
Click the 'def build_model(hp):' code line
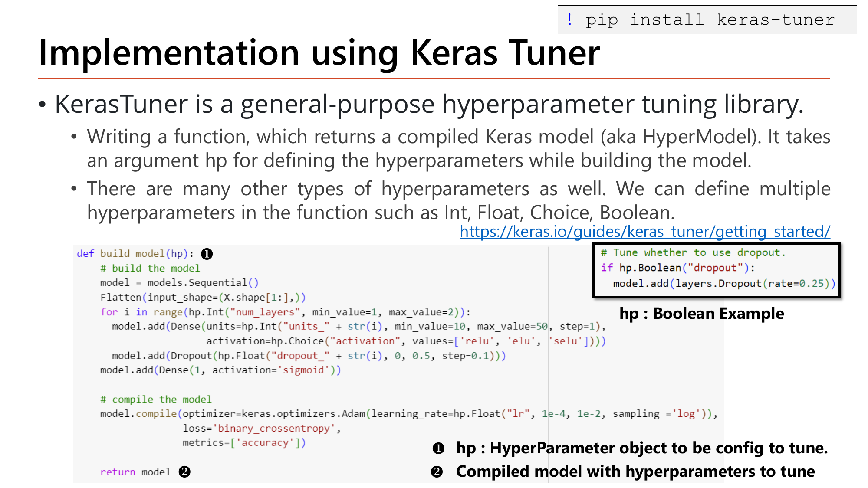(x=135, y=254)
